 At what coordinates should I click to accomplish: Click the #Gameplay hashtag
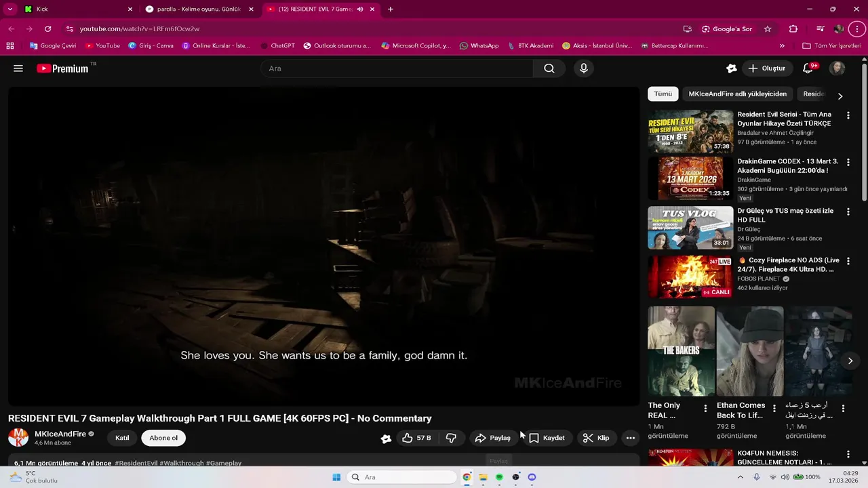point(224,464)
